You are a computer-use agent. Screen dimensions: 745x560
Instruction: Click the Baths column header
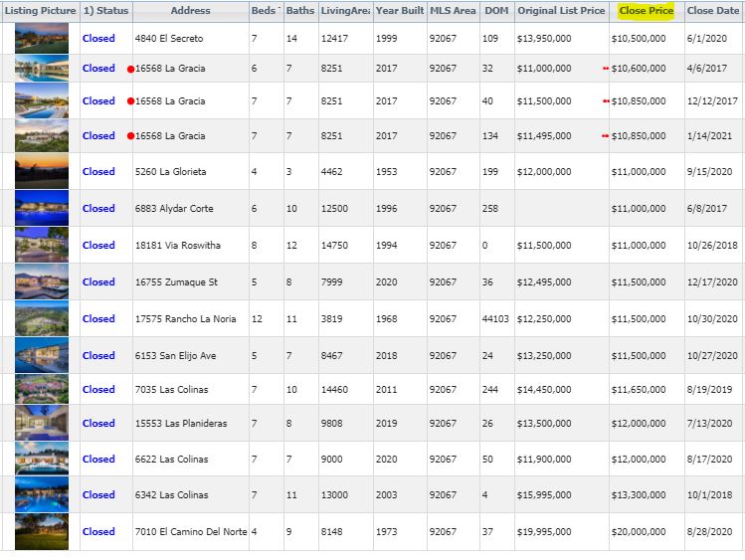pyautogui.click(x=300, y=11)
